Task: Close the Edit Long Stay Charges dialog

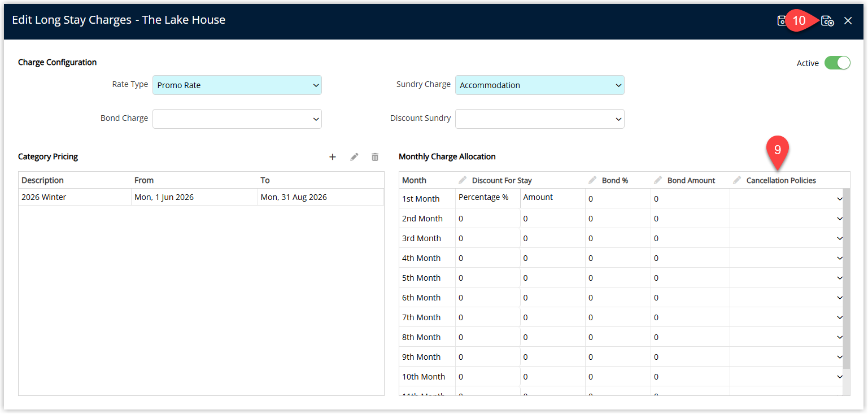Action: (x=848, y=21)
